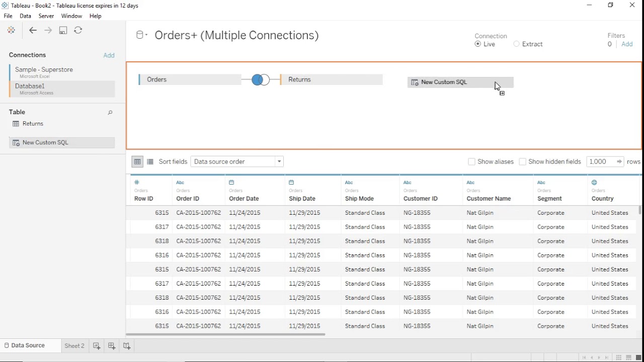Click the Returns table grid icon in sidebar
Screen dimensions: 644x362
point(16,124)
